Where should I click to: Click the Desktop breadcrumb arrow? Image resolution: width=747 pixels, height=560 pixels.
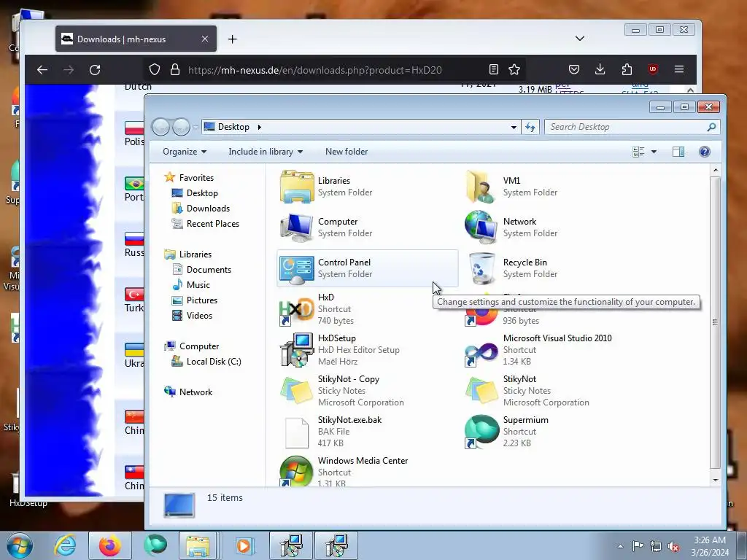tap(259, 127)
